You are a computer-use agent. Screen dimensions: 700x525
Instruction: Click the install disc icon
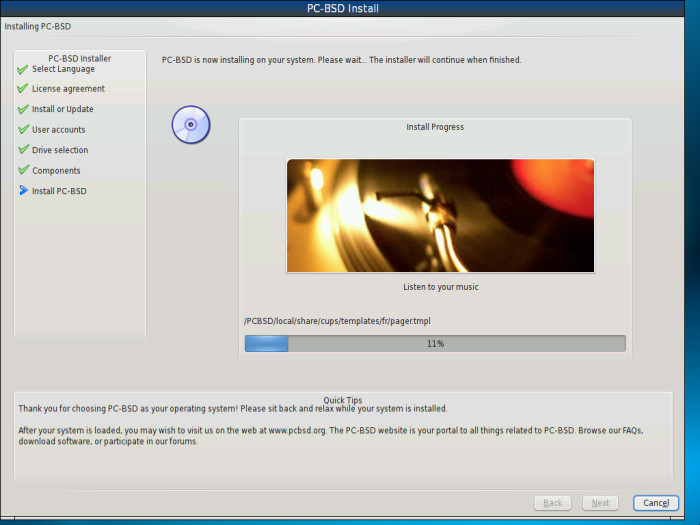coord(191,125)
